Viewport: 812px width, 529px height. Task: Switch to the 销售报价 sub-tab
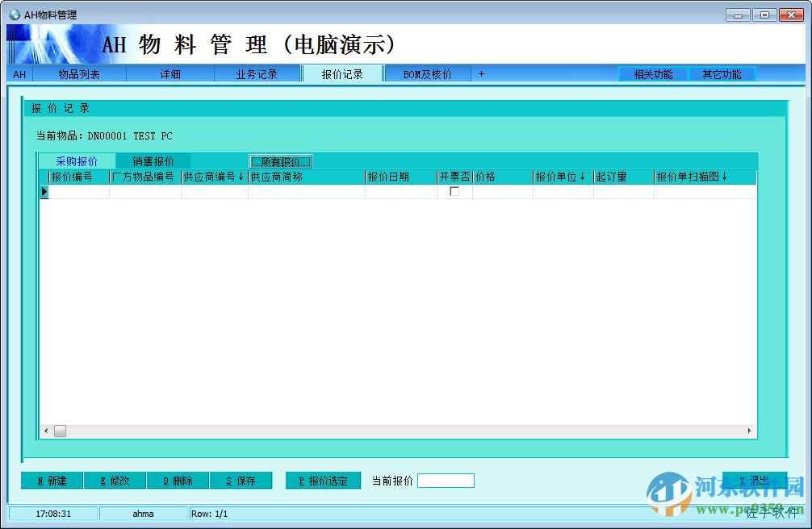coord(153,160)
